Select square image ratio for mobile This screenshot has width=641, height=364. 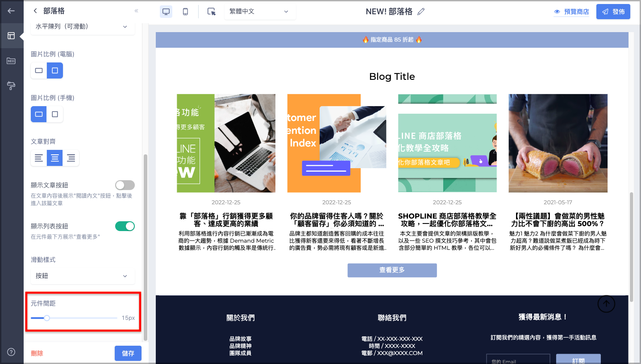pyautogui.click(x=55, y=114)
